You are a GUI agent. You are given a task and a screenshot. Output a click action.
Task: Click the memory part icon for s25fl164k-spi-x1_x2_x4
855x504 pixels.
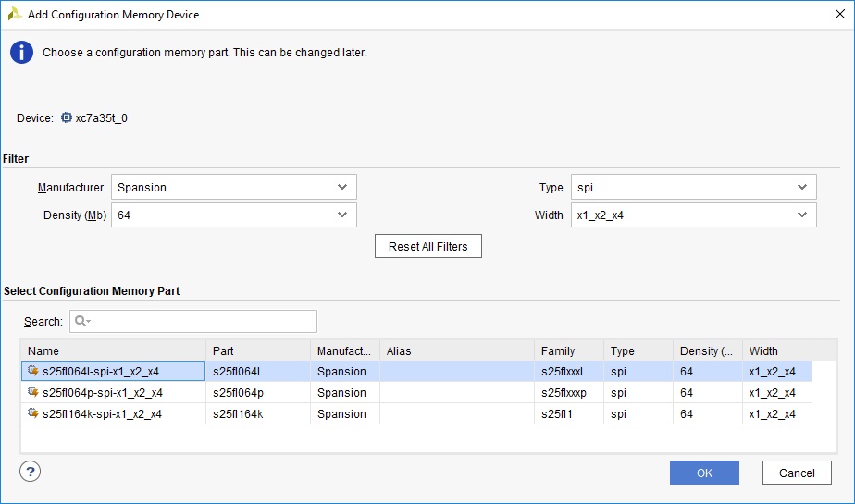(33, 413)
